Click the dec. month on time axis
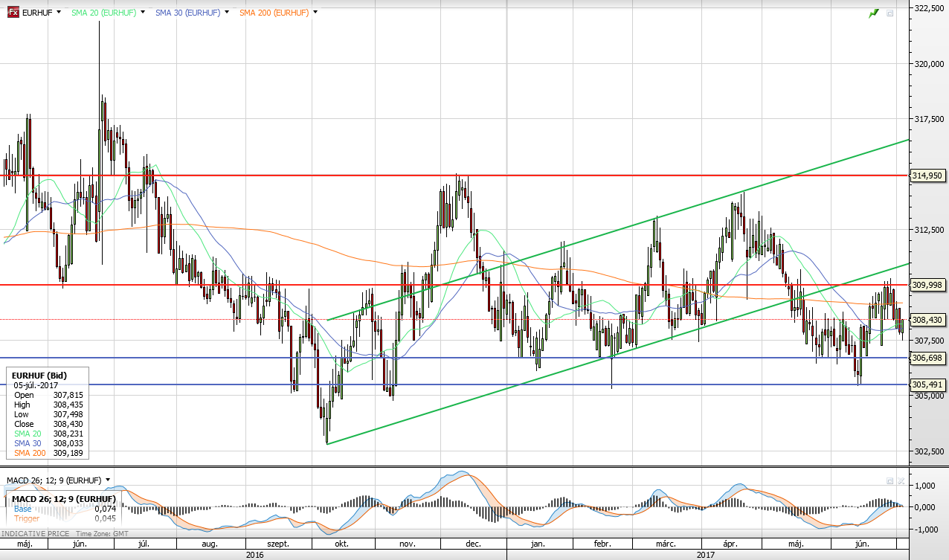This screenshot has height=560, width=949. click(473, 544)
